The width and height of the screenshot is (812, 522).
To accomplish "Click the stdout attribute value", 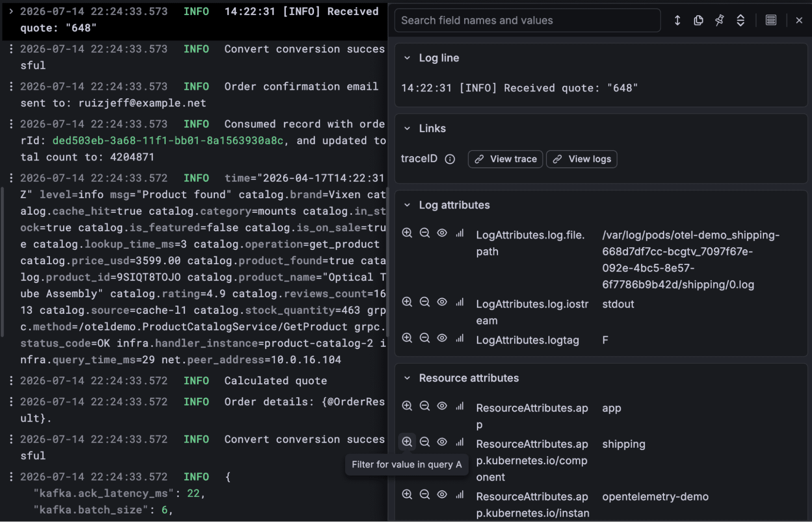I will coord(618,304).
